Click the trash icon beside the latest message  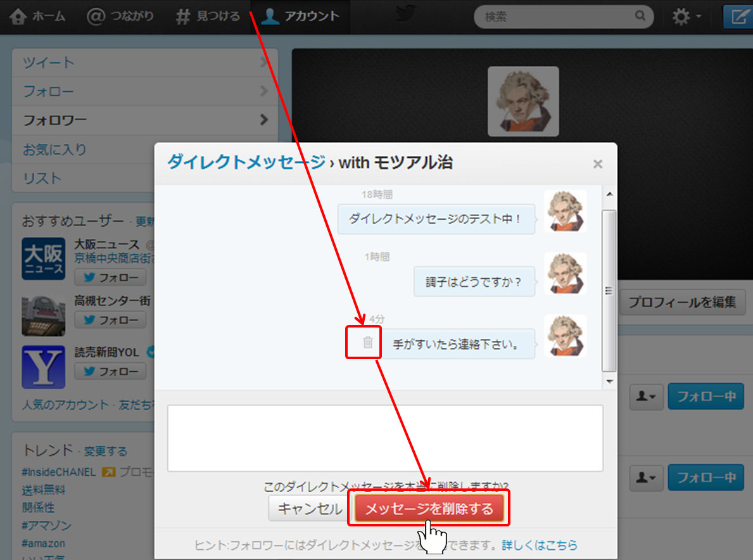tap(367, 343)
